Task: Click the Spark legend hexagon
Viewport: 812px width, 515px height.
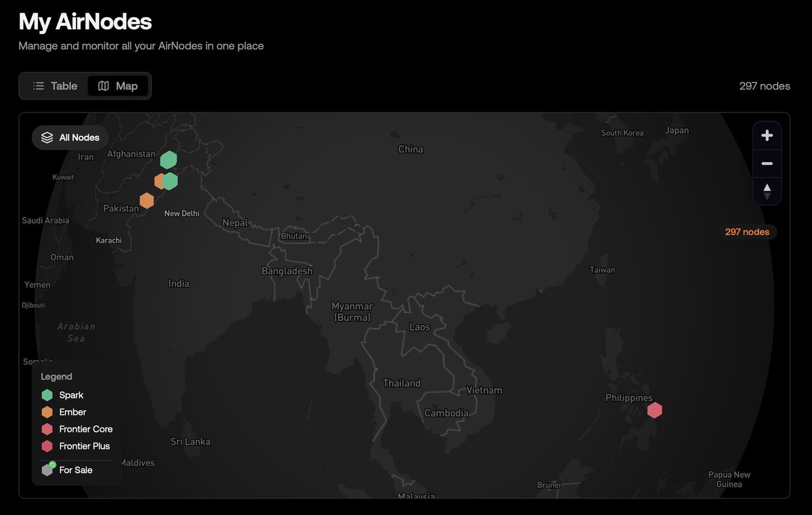Action: click(47, 395)
